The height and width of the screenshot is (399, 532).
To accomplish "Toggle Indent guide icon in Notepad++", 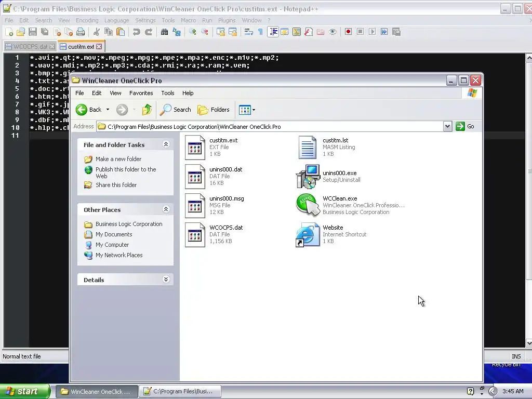I will click(273, 32).
